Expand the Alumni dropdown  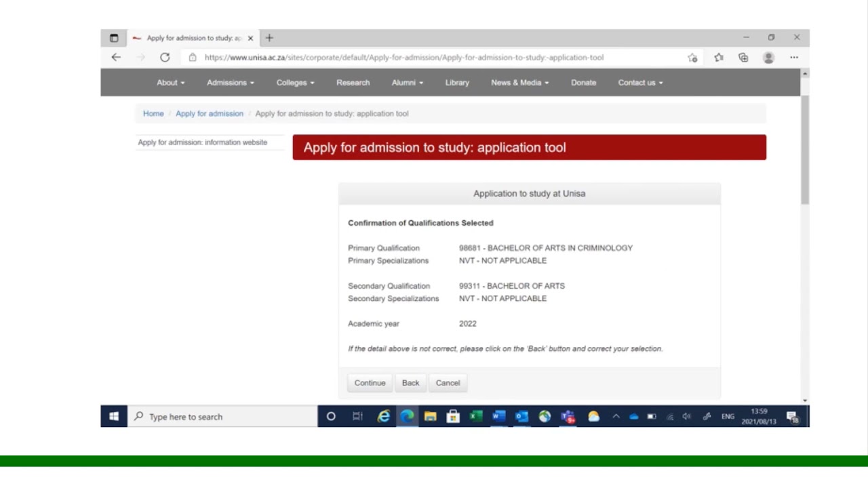coord(408,83)
